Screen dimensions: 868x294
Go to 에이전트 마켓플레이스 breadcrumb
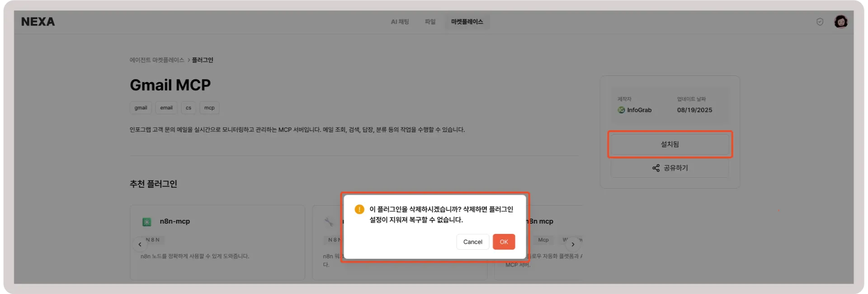157,60
